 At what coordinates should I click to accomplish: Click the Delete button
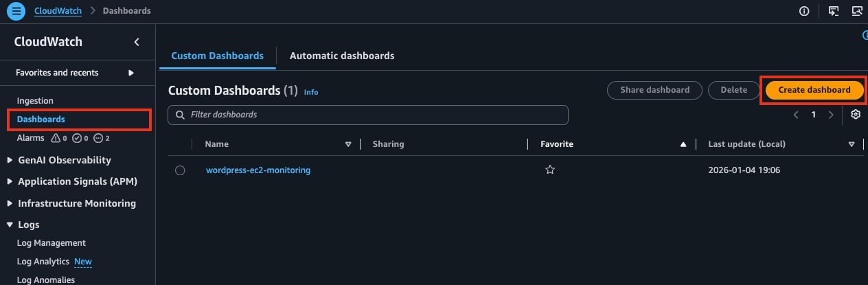[x=733, y=90]
